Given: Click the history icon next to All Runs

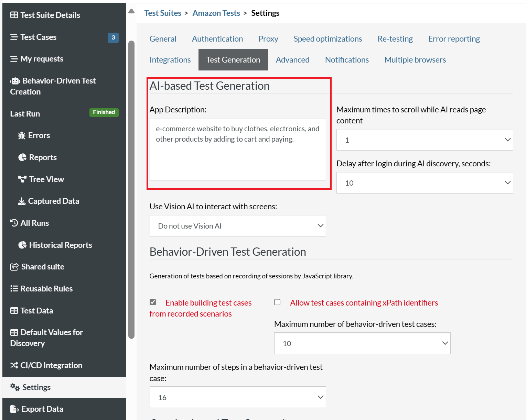Looking at the screenshot, I should 14,223.
